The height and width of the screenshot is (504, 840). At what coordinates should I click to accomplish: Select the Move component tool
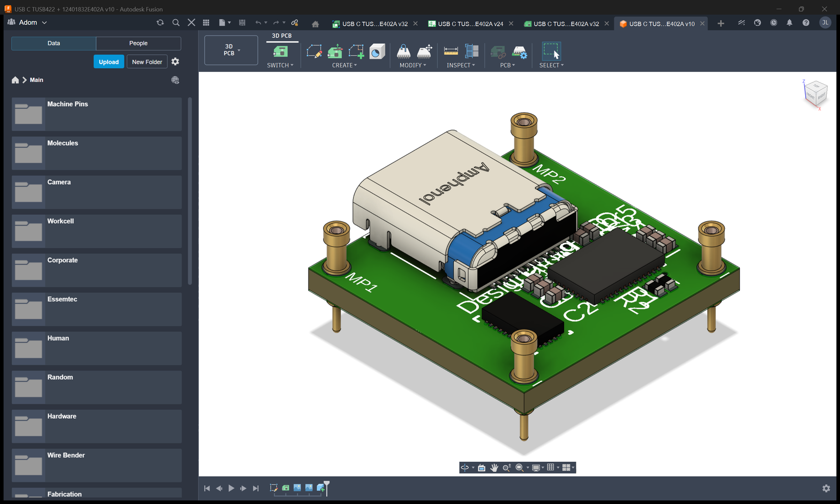(x=424, y=51)
